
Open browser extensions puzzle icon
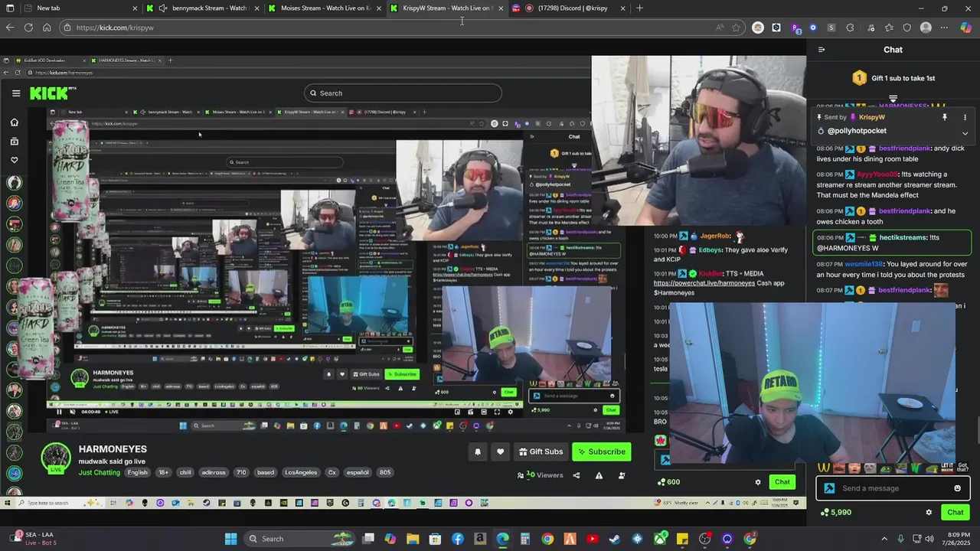pos(850,28)
